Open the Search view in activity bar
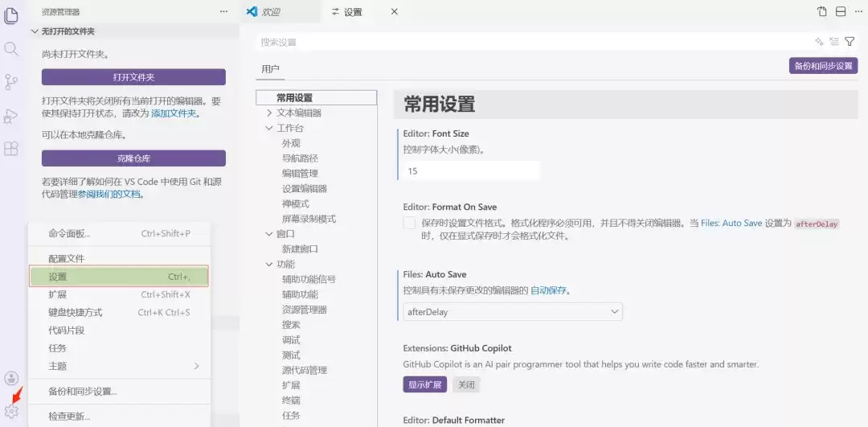 [x=11, y=49]
